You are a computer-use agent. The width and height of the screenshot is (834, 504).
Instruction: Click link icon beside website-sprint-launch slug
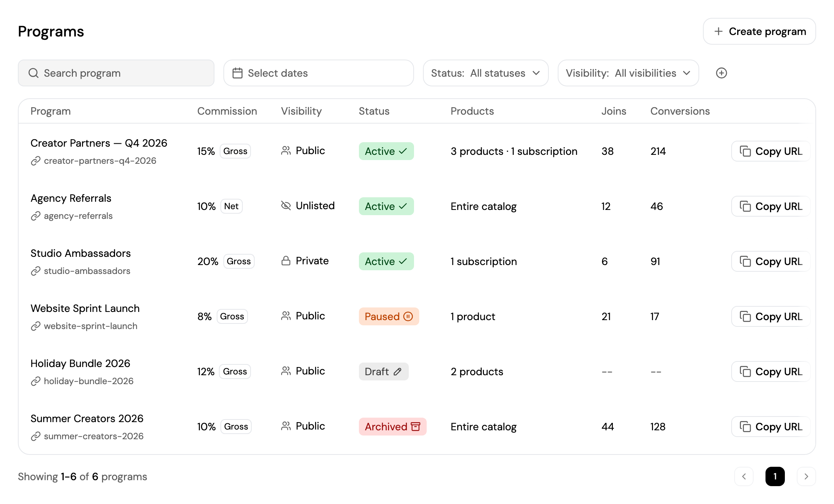[x=35, y=326]
